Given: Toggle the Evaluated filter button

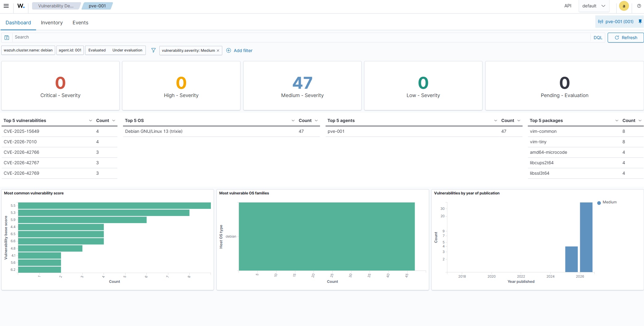Looking at the screenshot, I should (x=97, y=50).
